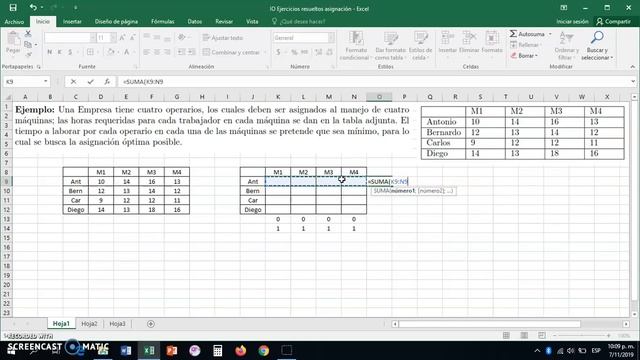Click the Undo arrow icon

coord(33,7)
